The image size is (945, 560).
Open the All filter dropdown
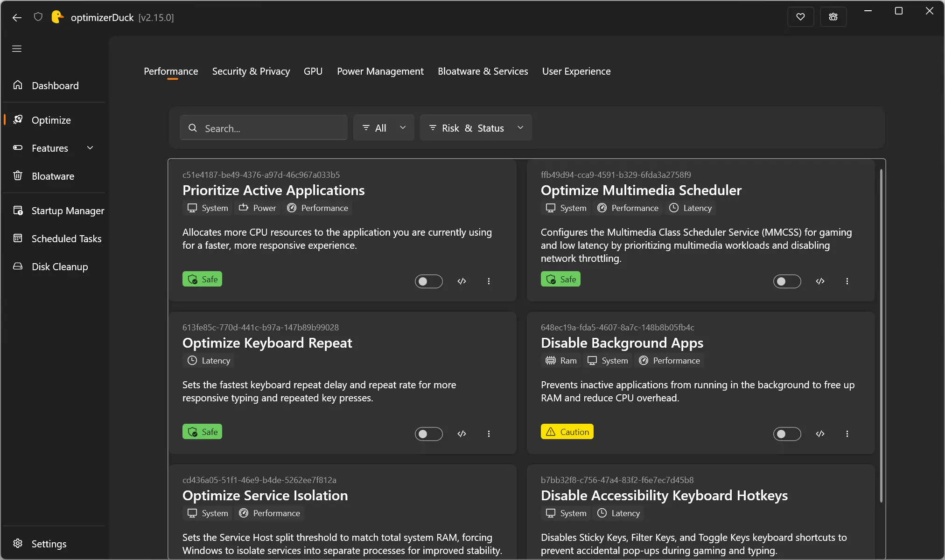(x=384, y=128)
